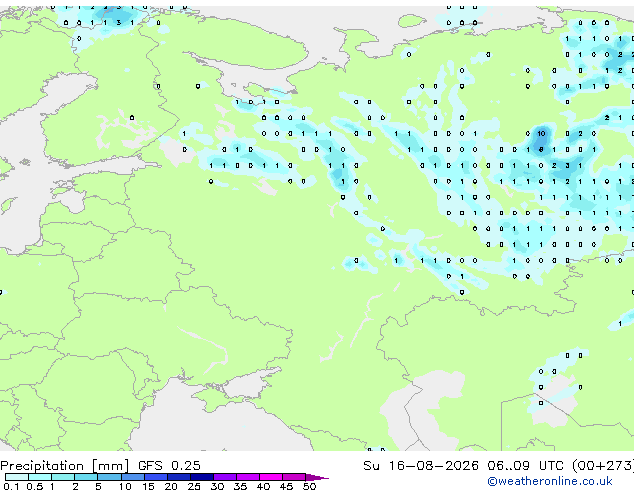
Task: Click the 'GFS 0.25' model label
Action: pos(169,466)
